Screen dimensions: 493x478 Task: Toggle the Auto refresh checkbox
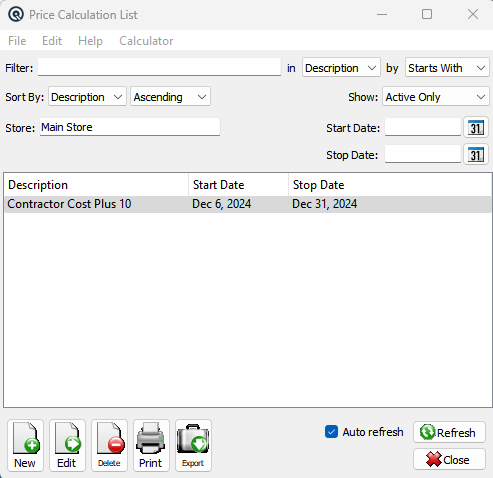pyautogui.click(x=331, y=432)
